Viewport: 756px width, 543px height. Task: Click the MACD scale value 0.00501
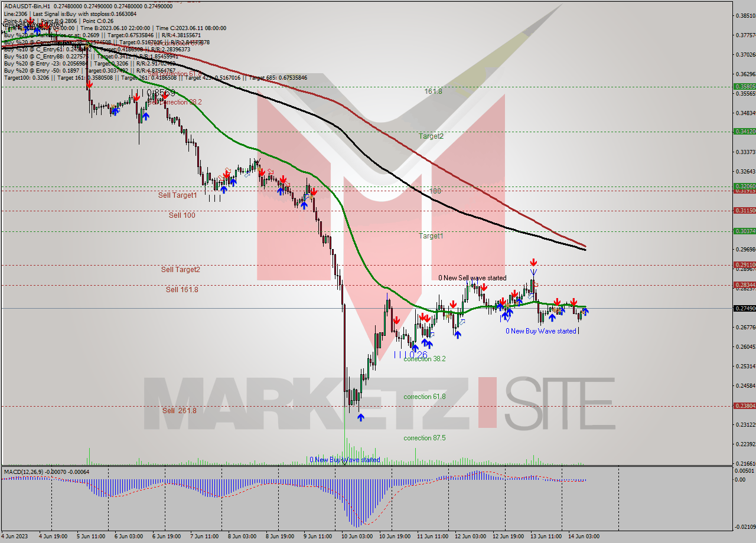(744, 471)
